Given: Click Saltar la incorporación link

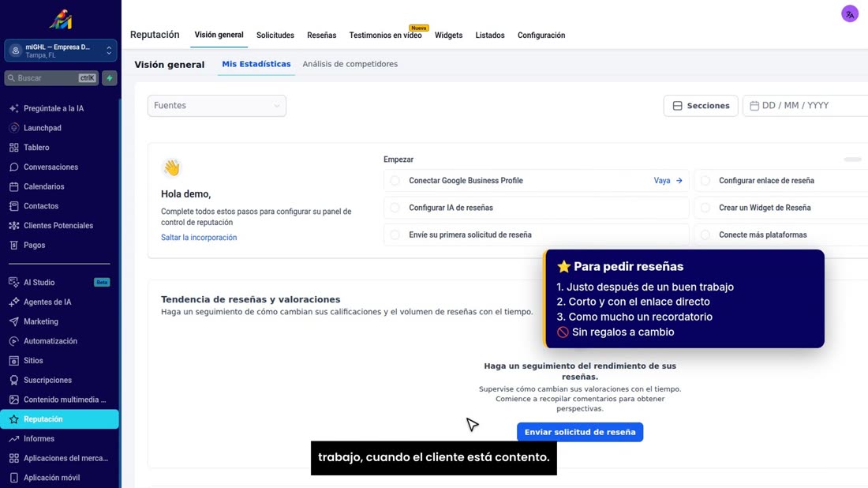Looking at the screenshot, I should (199, 238).
